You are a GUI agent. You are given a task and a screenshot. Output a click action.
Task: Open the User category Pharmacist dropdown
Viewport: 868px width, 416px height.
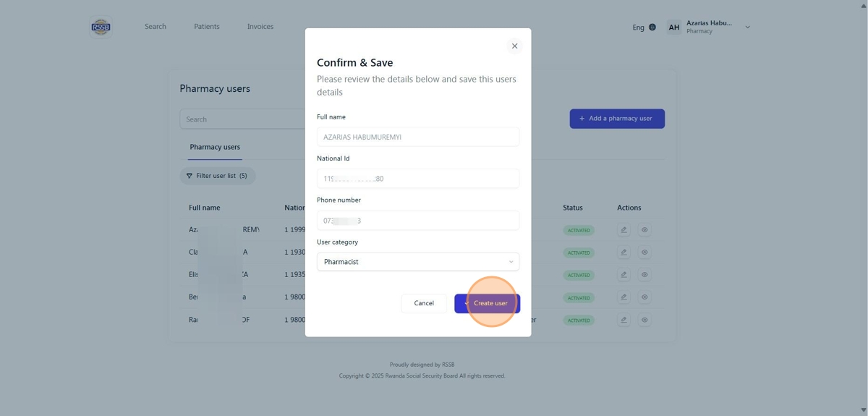pos(418,262)
